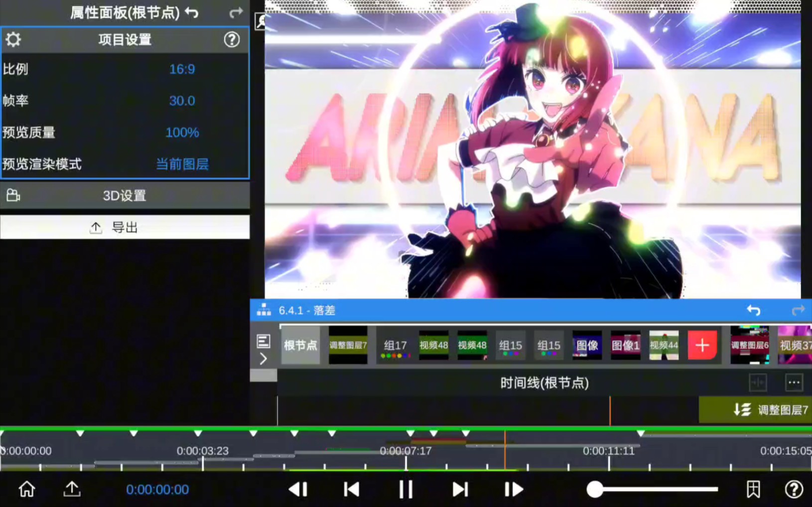
Task: Open the node tree icon beside project title
Action: pos(264,310)
